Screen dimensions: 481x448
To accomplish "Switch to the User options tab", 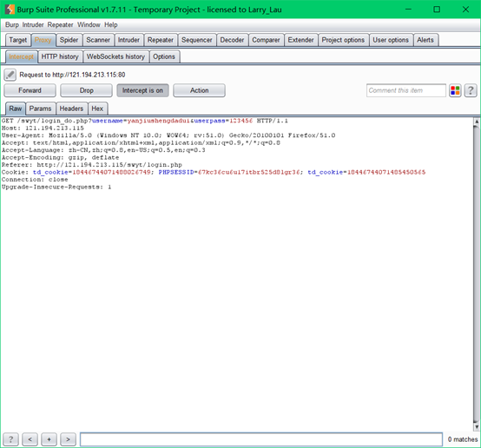I will [391, 40].
